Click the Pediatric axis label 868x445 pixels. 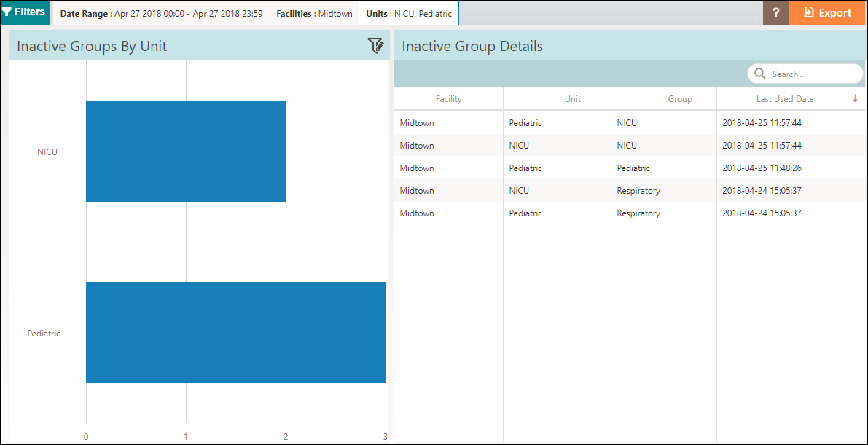click(44, 334)
